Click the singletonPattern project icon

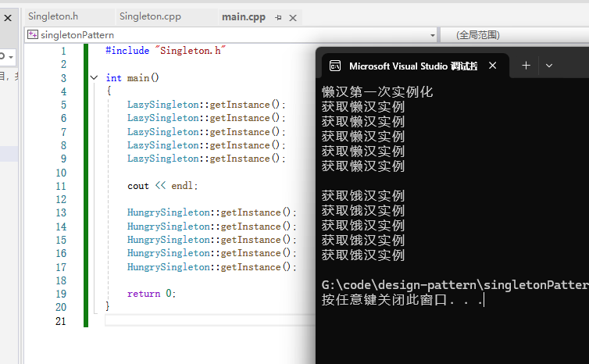coord(33,35)
